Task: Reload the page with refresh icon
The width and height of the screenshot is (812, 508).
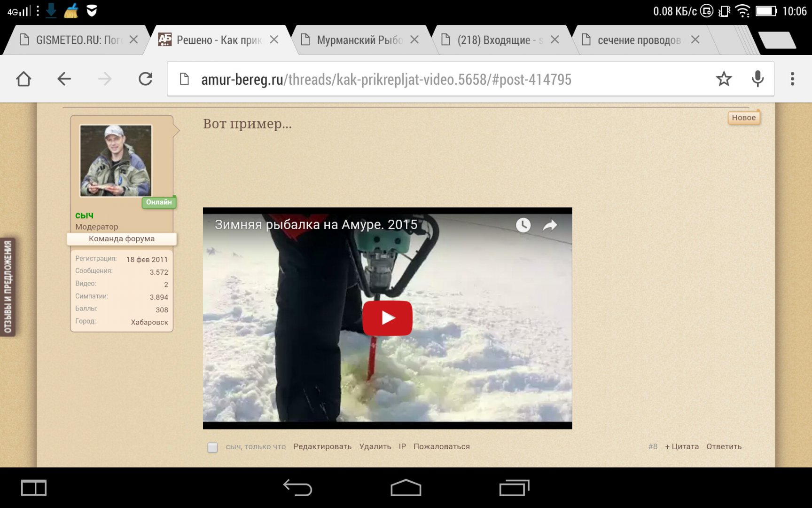Action: point(146,79)
